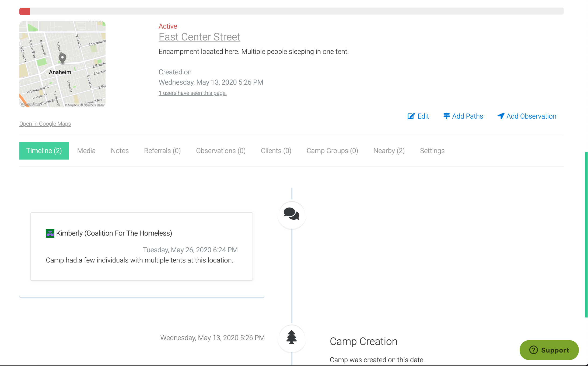588x366 pixels.
Task: Switch to the Notes tab
Action: pyautogui.click(x=120, y=151)
